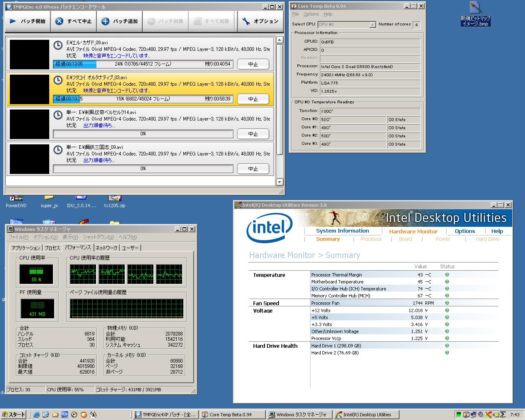Viewport: 525px width, 420px height.
Task: Open the ヘルプ(H) menu in Task Manager
Action: [128, 237]
